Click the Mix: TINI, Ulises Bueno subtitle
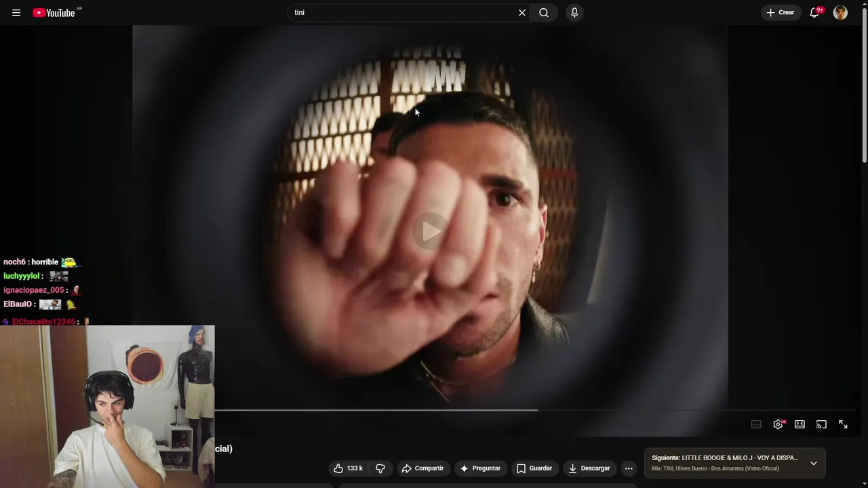Screen dimensions: 868x488 (x=715, y=469)
